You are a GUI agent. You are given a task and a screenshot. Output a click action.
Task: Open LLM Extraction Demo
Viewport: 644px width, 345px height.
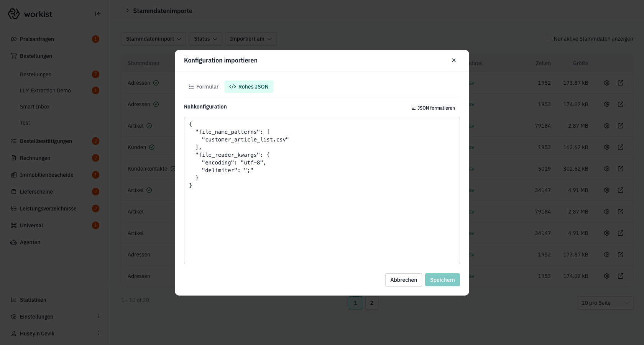pyautogui.click(x=45, y=90)
